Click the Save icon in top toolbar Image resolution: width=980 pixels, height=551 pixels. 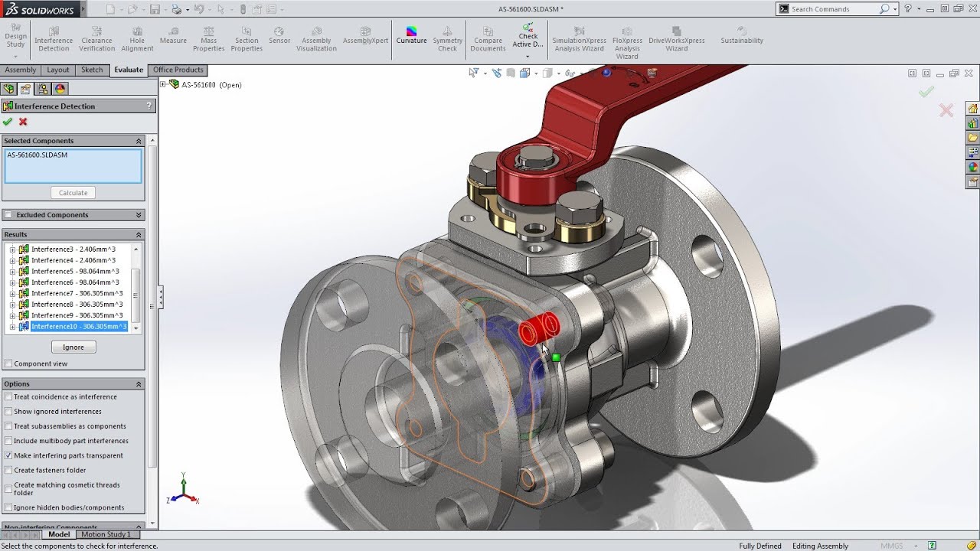(155, 9)
